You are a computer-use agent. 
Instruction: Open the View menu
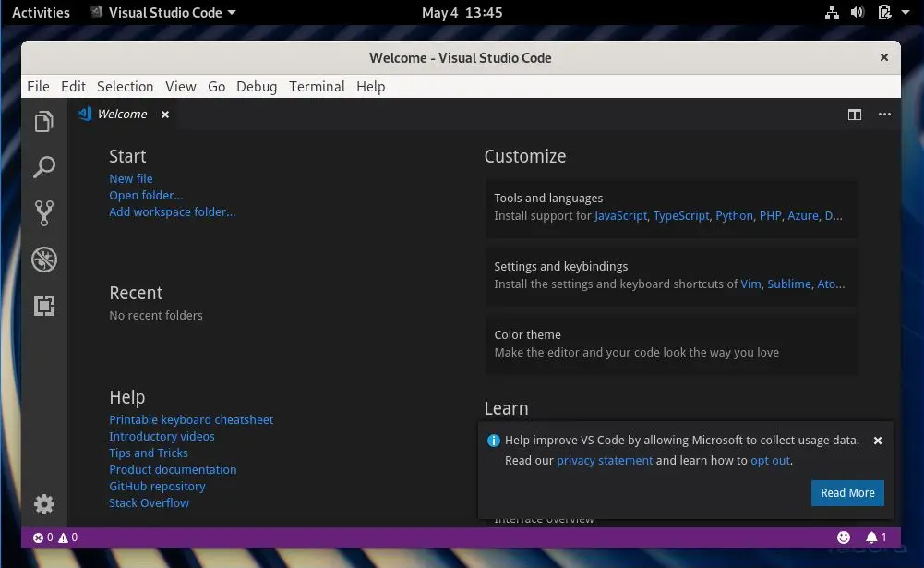pyautogui.click(x=180, y=87)
